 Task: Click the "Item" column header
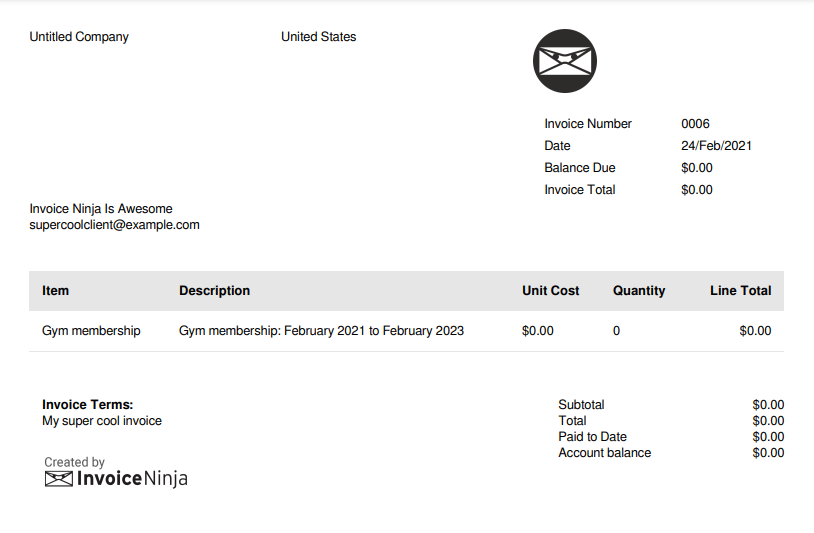click(56, 291)
